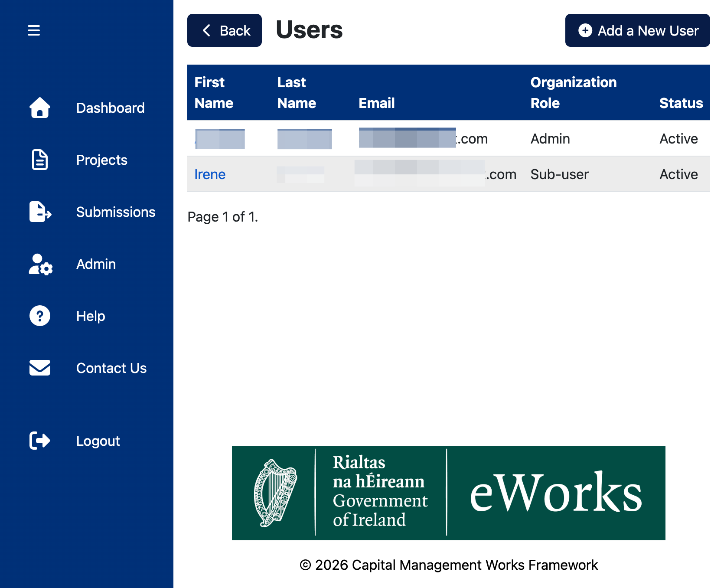Click the Submissions file-export icon
Screen dimensions: 724x588
point(40,212)
